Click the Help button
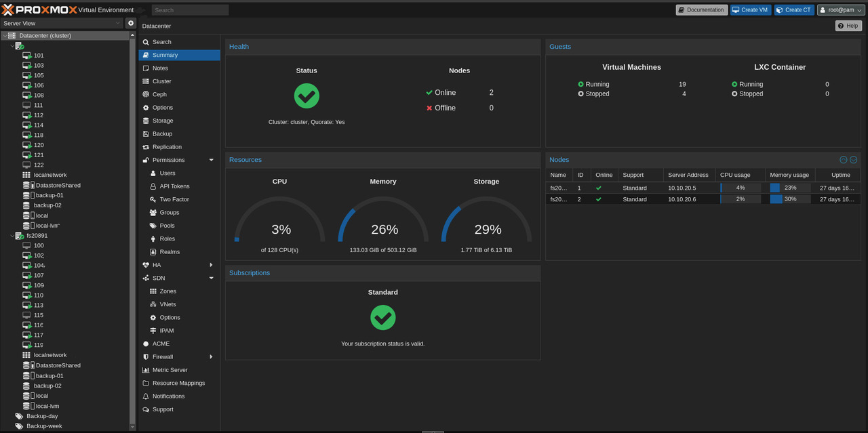This screenshot has width=868, height=433. click(848, 25)
